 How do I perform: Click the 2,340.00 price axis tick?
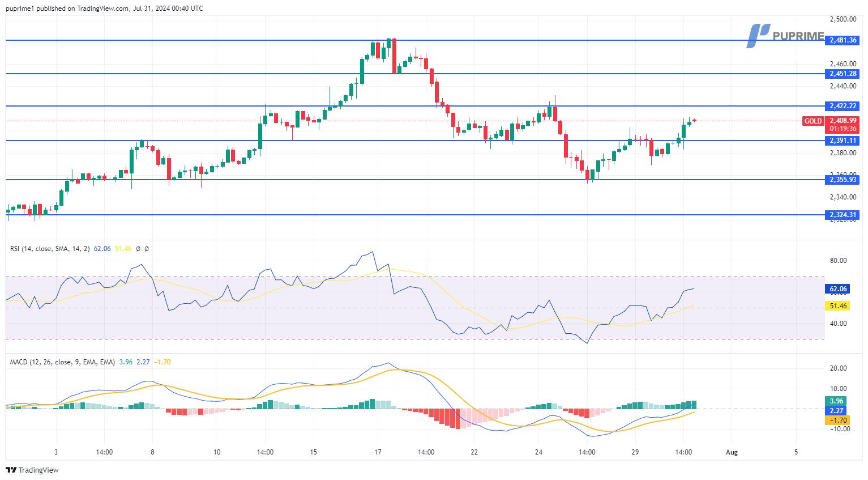pos(843,197)
